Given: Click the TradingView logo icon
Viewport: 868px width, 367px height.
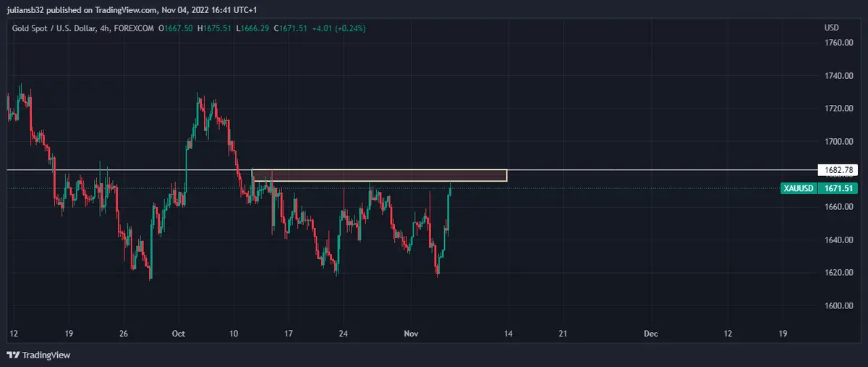Looking at the screenshot, I should [13, 355].
